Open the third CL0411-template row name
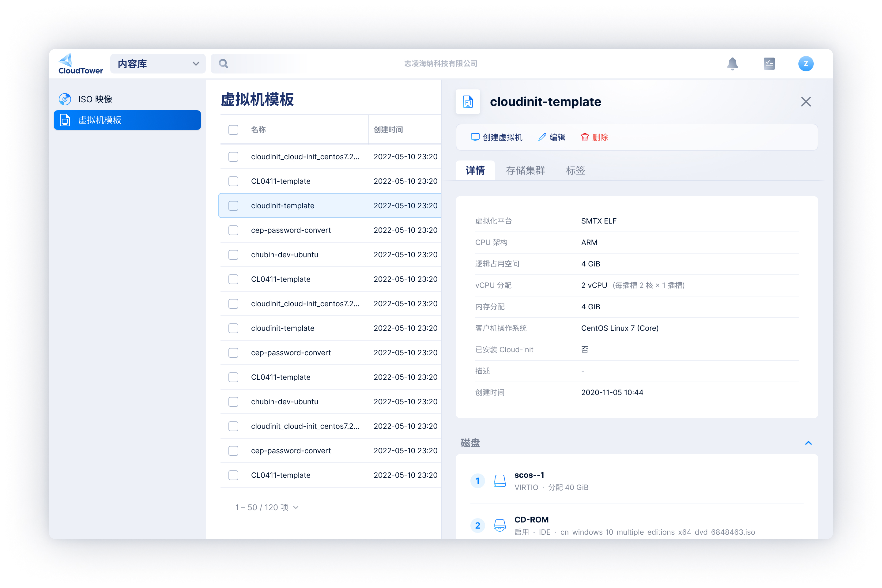This screenshot has width=882, height=588. pyautogui.click(x=281, y=377)
